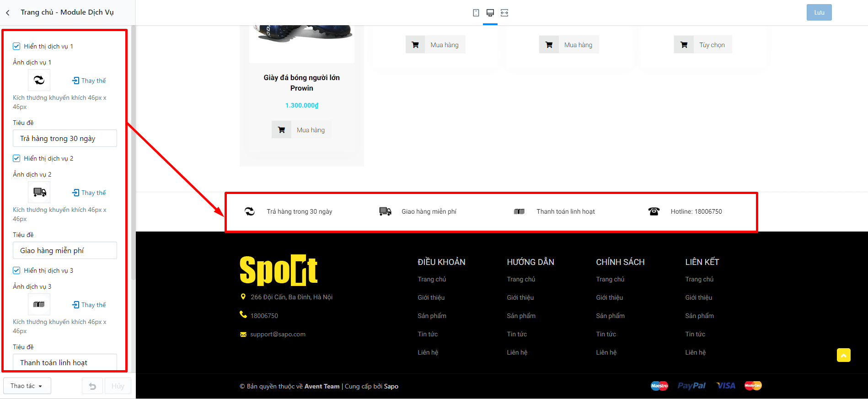Click the hotline phone icon in services bar
Viewport: 868px width, 399px height.
[654, 211]
